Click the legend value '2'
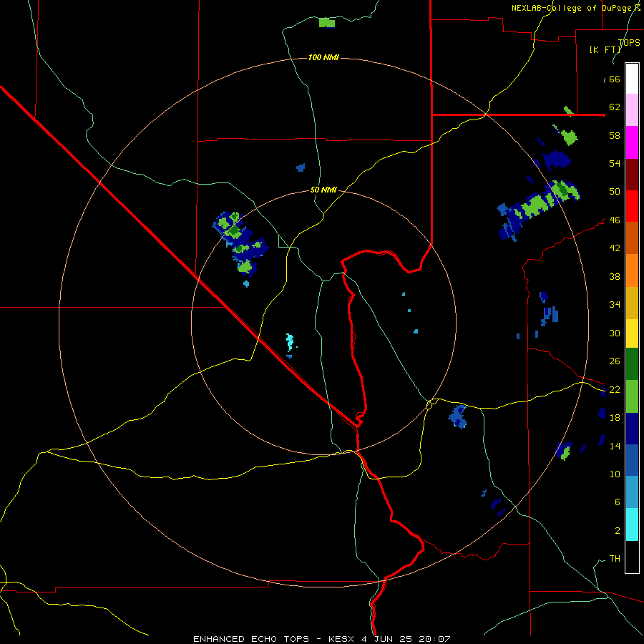The image size is (644, 644). coord(617,530)
